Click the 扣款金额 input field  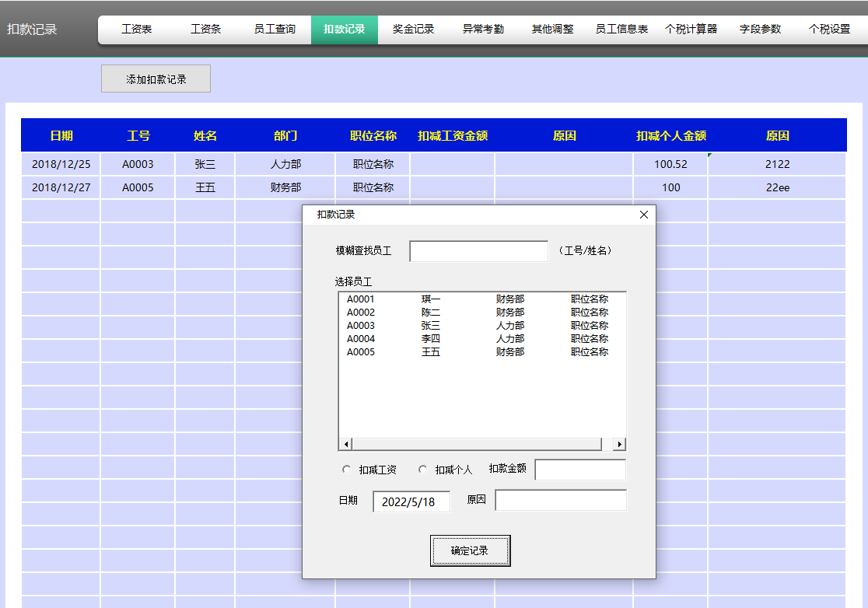point(579,470)
